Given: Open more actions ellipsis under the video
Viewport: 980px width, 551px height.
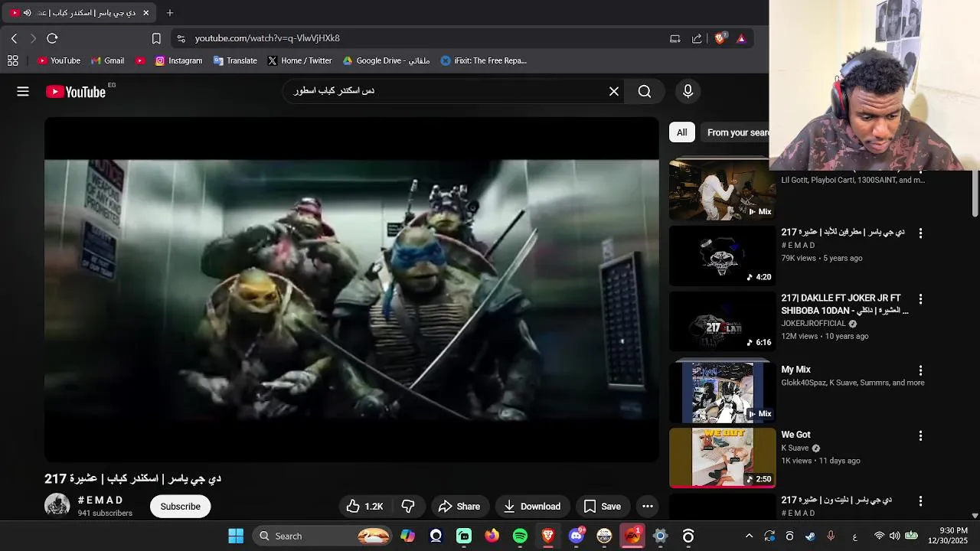Looking at the screenshot, I should click(x=648, y=507).
